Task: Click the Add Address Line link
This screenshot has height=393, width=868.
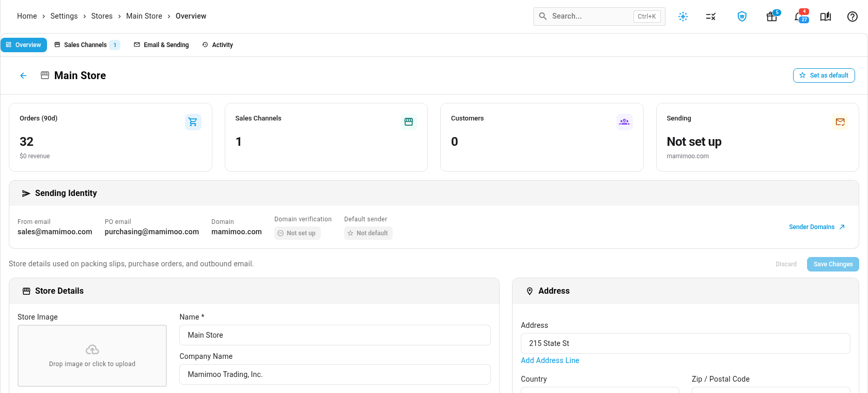Action: click(x=550, y=360)
